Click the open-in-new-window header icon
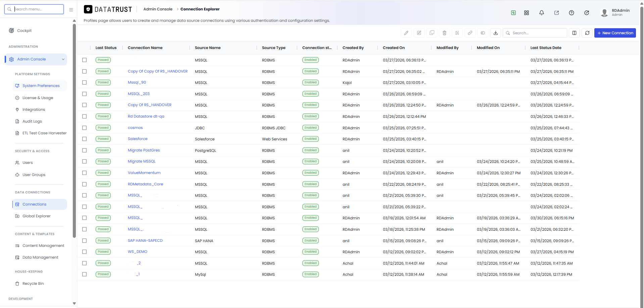Screen dimensions: 644x308 (556, 13)
